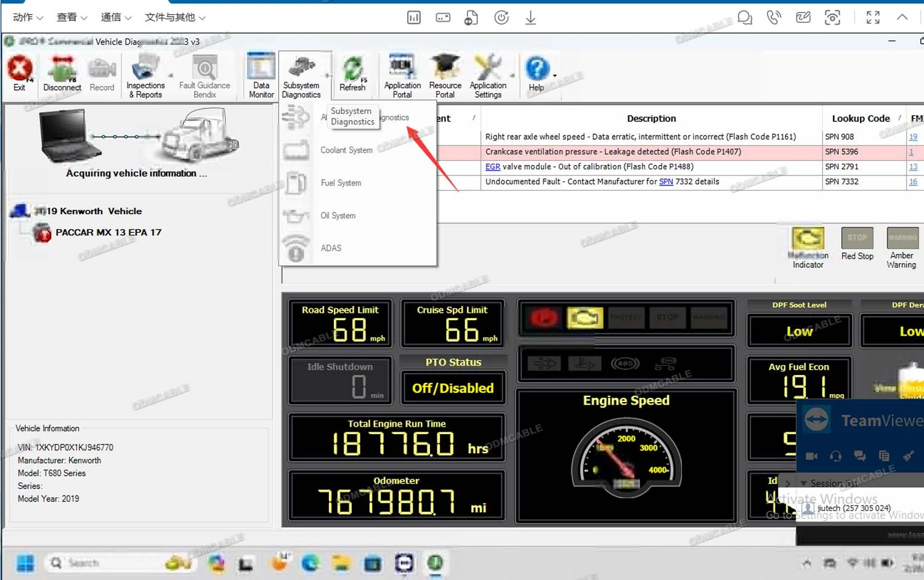Select the 19 Kenworth Vehicle tree node
This screenshot has width=924, height=580.
click(x=88, y=211)
